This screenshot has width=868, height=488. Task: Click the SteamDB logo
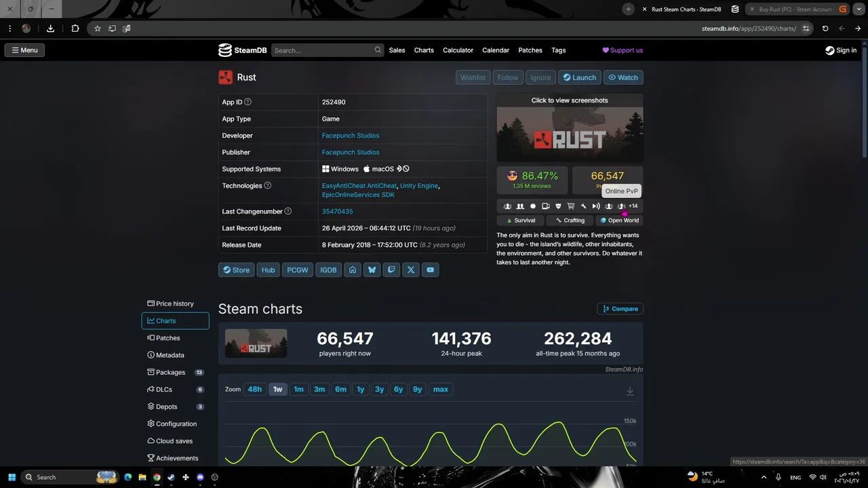[x=242, y=50]
